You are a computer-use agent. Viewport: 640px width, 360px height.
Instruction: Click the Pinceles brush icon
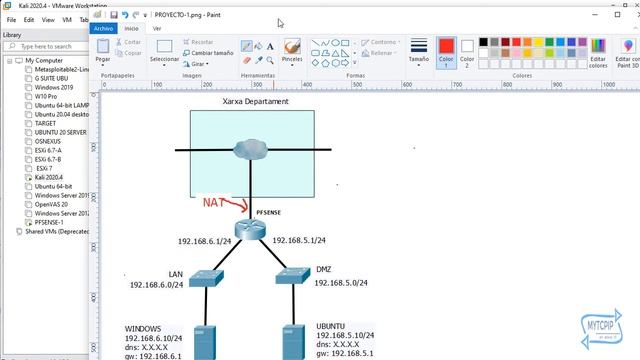pyautogui.click(x=292, y=47)
